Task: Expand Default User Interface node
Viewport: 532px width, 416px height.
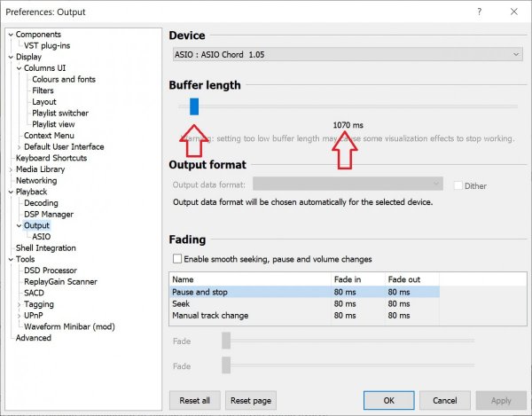Action: [x=20, y=146]
